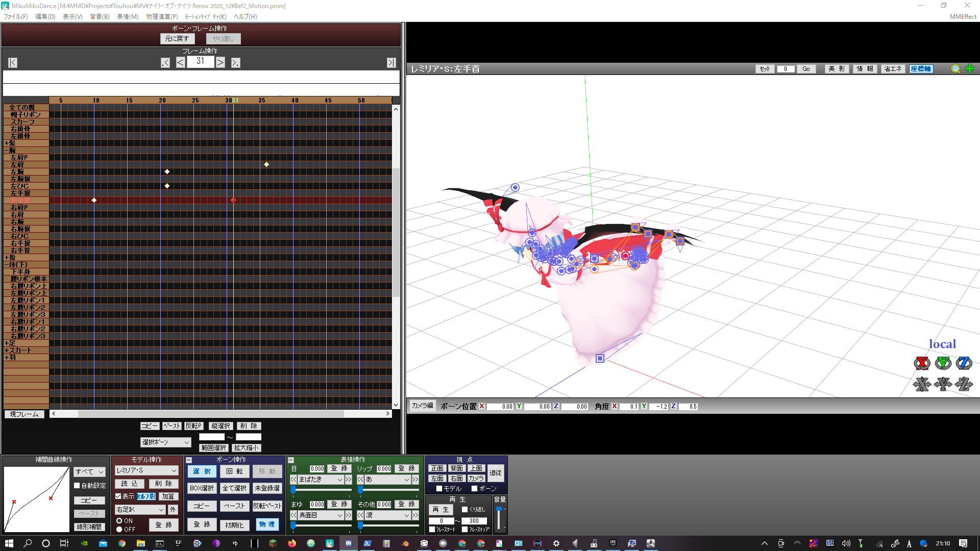The height and width of the screenshot is (551, 980).
Task: Click the magnifier zoom icon in viewport header
Action: [955, 69]
